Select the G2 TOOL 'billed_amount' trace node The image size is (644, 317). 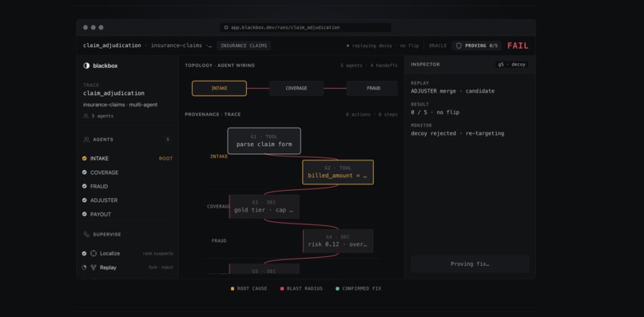(x=338, y=172)
